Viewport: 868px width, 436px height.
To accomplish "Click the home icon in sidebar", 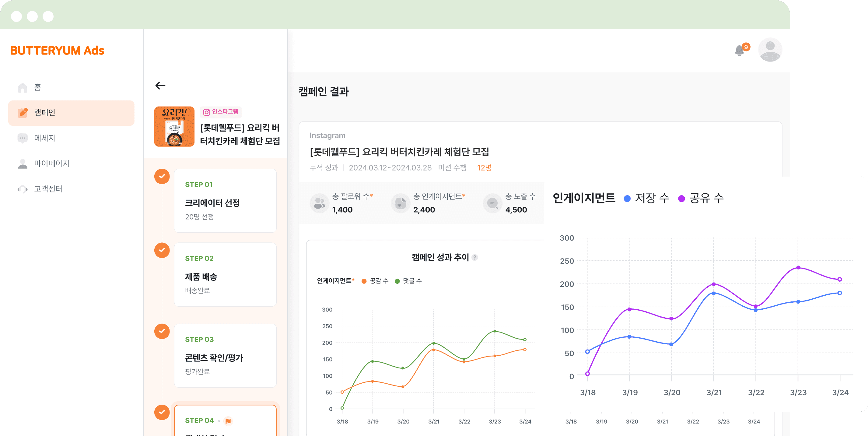I will (x=23, y=88).
